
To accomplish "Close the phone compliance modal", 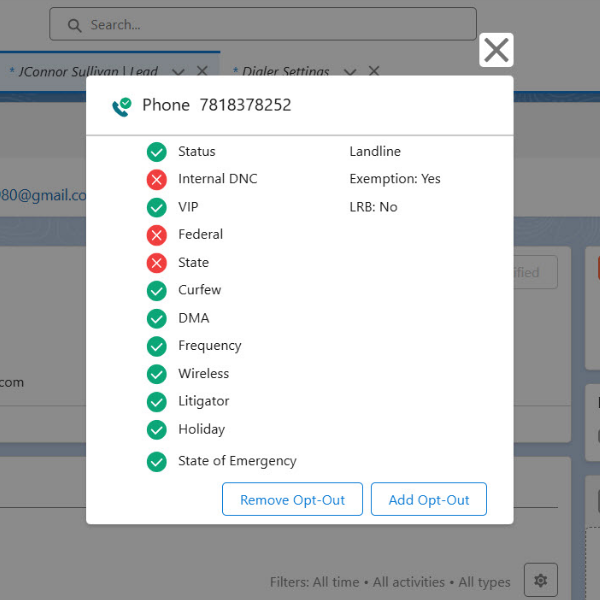I will pos(496,50).
